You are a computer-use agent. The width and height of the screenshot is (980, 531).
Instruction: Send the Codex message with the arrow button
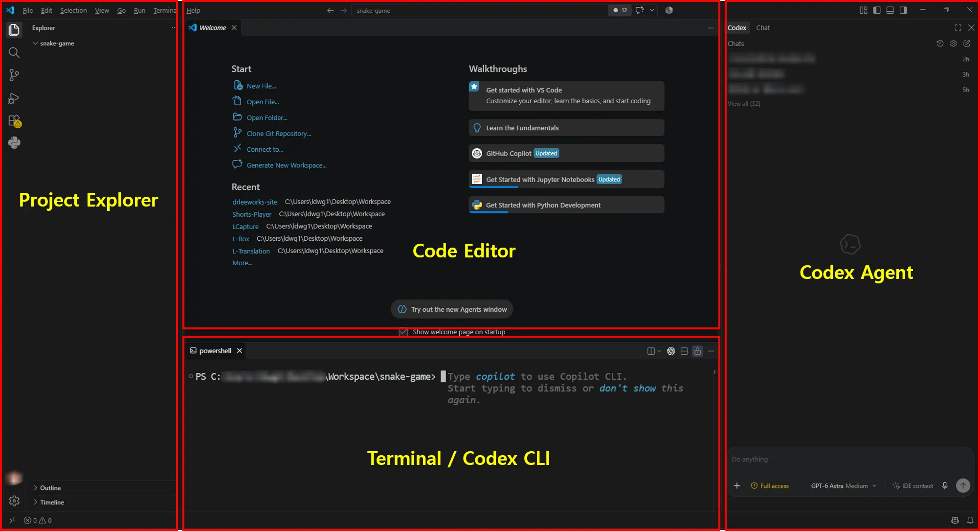tap(963, 485)
